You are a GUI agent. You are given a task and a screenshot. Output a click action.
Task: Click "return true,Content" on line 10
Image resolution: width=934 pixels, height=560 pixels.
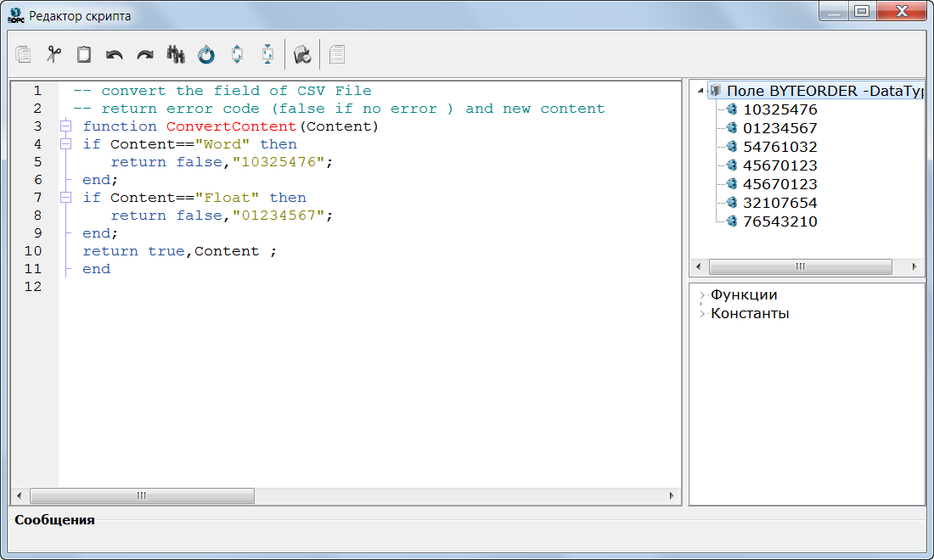coord(171,251)
